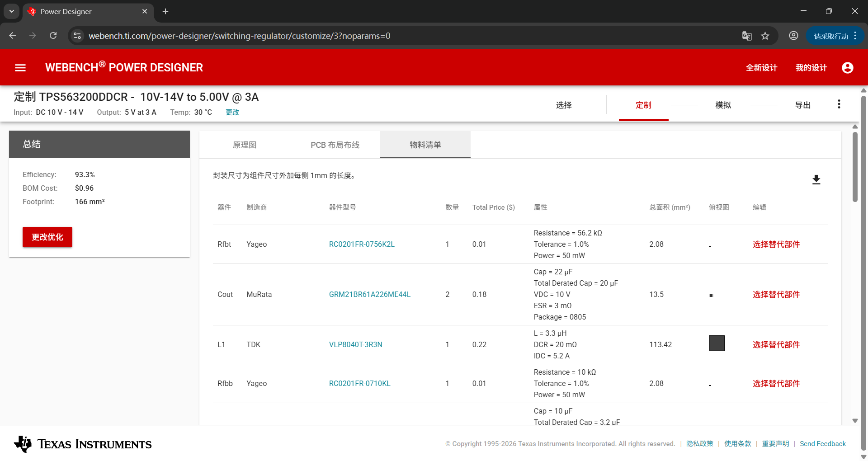Click the 总结 panel header
This screenshot has height=461, width=868.
99,144
